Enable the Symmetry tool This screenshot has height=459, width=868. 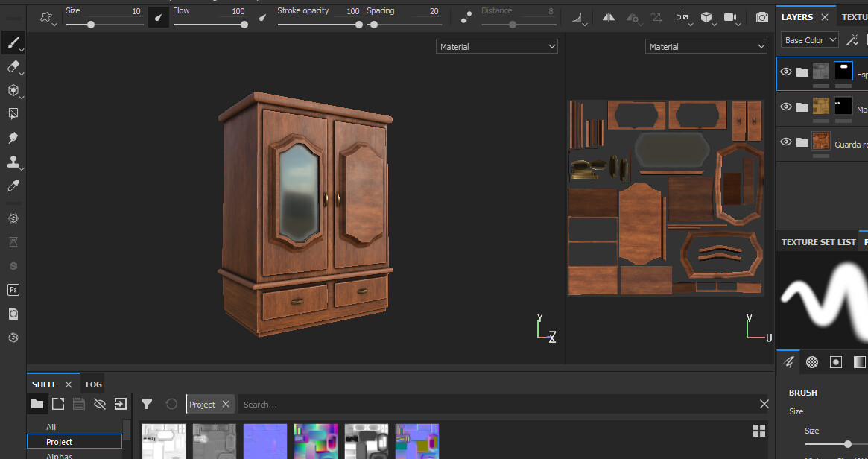(608, 16)
